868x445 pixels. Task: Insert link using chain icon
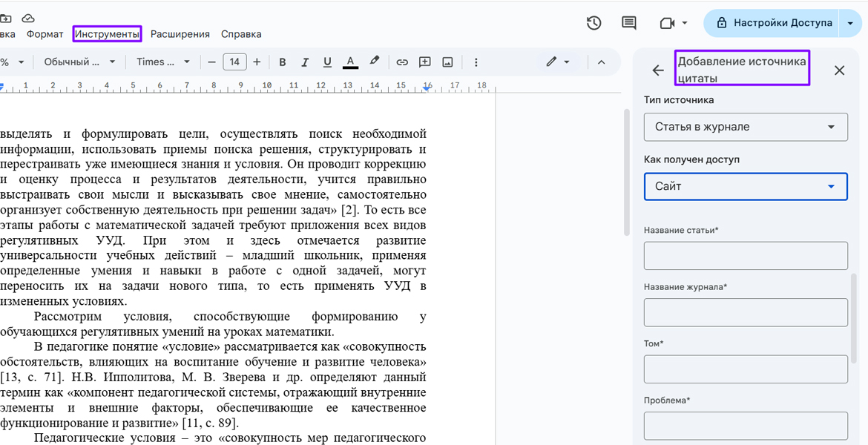click(401, 62)
